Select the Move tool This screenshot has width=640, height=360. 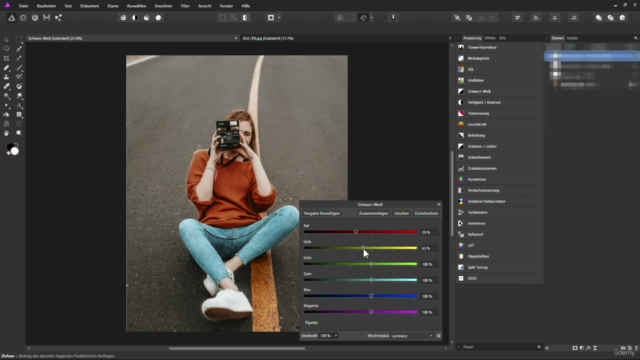pyautogui.click(x=6, y=40)
